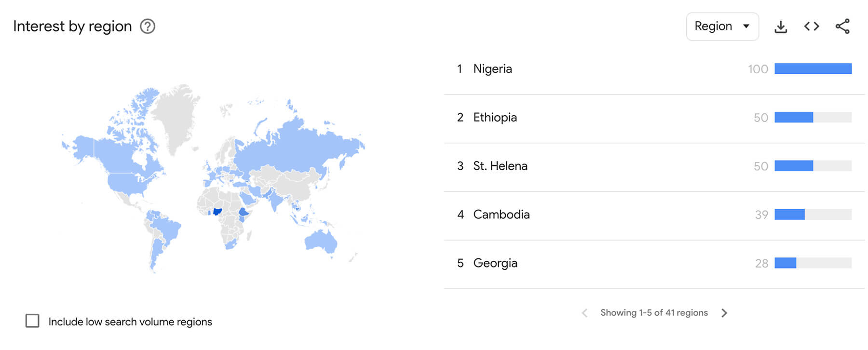
Task: Click the previous page arrow
Action: (x=584, y=313)
